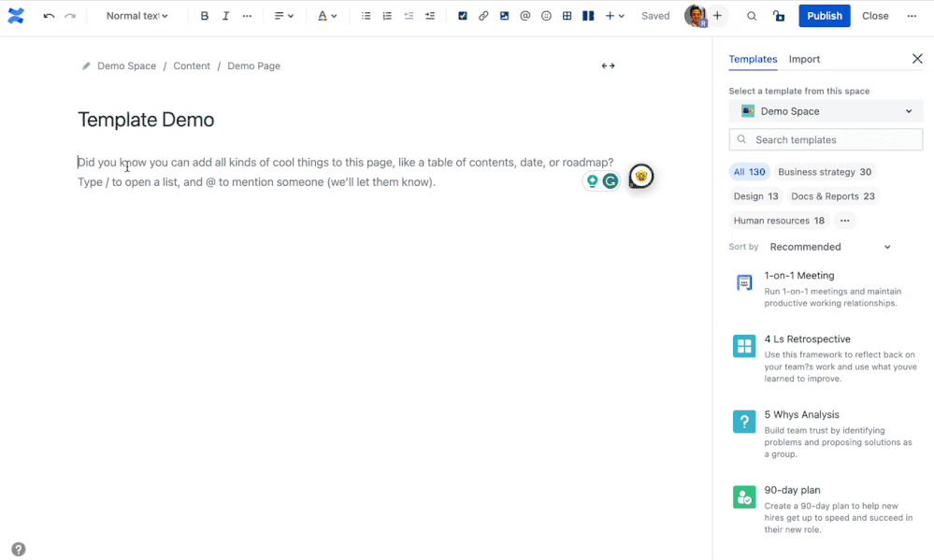Create a bulleted list
The height and width of the screenshot is (560, 934).
pyautogui.click(x=366, y=15)
